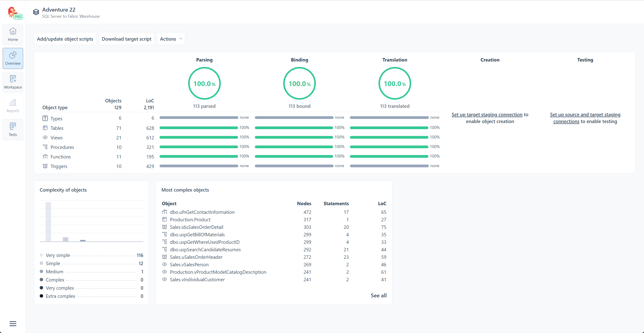Image resolution: width=644 pixels, height=333 pixels.
Task: Click Download target script button
Action: click(126, 39)
